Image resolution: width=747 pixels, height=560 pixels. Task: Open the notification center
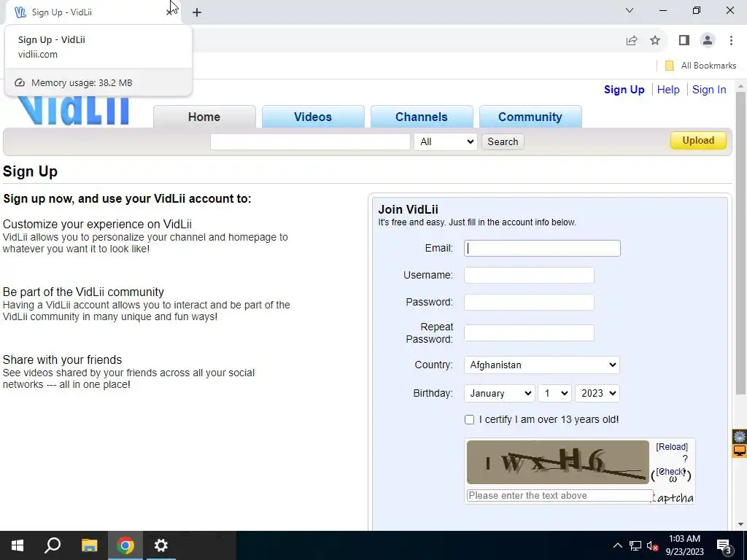tap(724, 545)
